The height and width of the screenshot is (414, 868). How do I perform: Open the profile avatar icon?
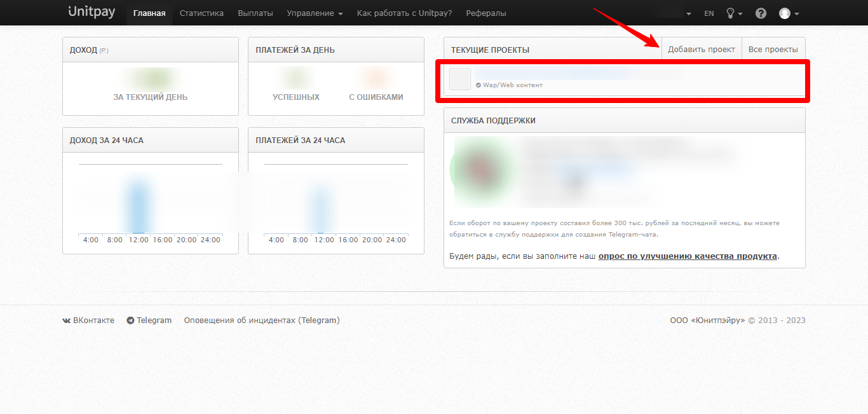[x=785, y=12]
